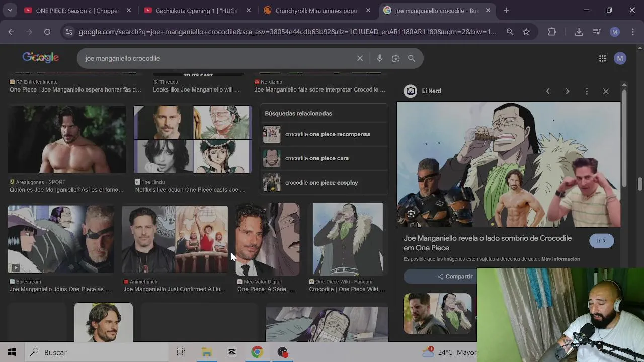
Task: Open The Hindu casting collage thumbnail
Action: coord(193,139)
